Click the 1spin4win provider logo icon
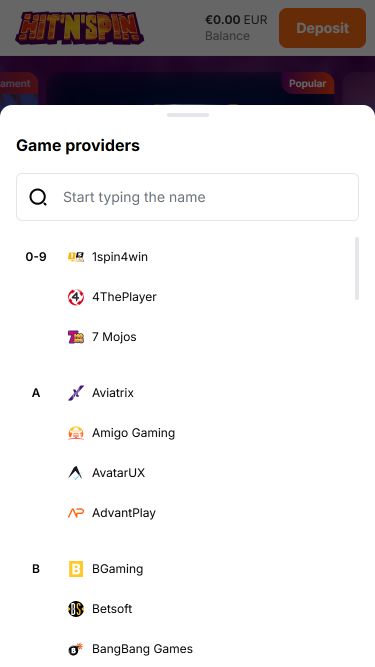The image size is (375, 667). point(76,257)
